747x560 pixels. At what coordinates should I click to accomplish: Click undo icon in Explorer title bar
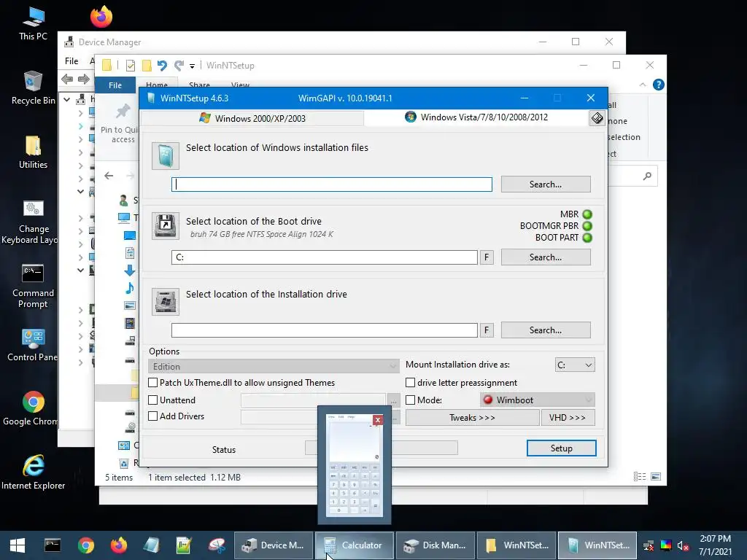162,65
